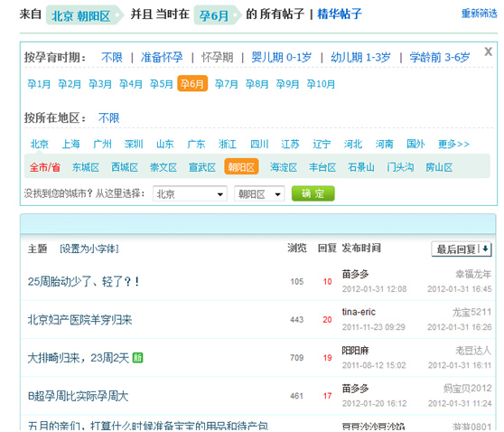Pick 广东 in the region list
The height and width of the screenshot is (432, 504).
(196, 144)
